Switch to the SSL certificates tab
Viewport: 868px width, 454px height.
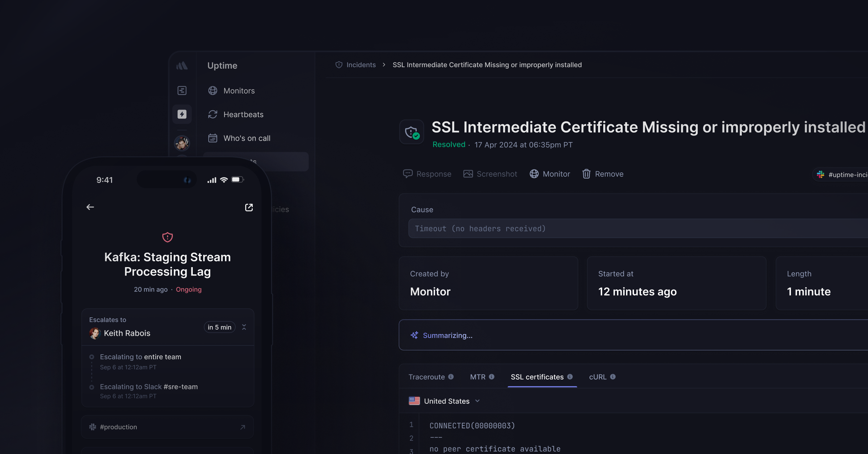coord(537,377)
